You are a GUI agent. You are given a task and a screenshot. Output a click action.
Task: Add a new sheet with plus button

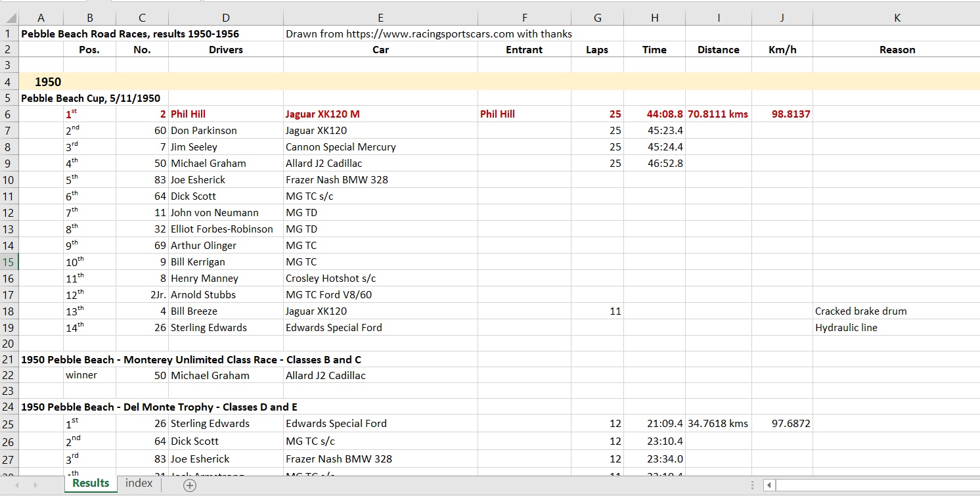click(190, 485)
